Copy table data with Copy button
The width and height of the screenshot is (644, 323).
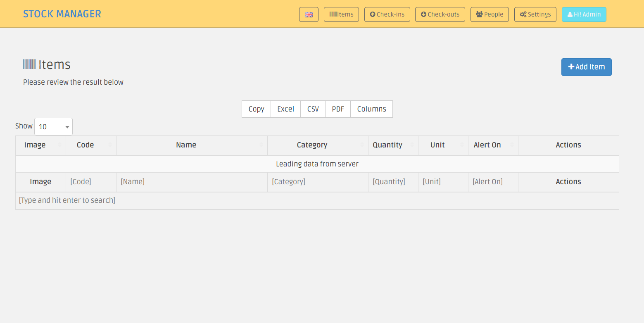pyautogui.click(x=256, y=109)
